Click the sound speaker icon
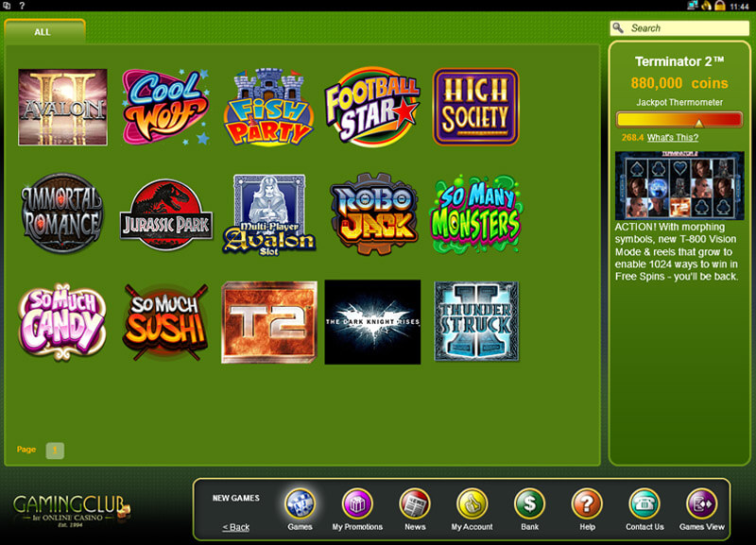Image resolution: width=756 pixels, height=545 pixels. [706, 6]
